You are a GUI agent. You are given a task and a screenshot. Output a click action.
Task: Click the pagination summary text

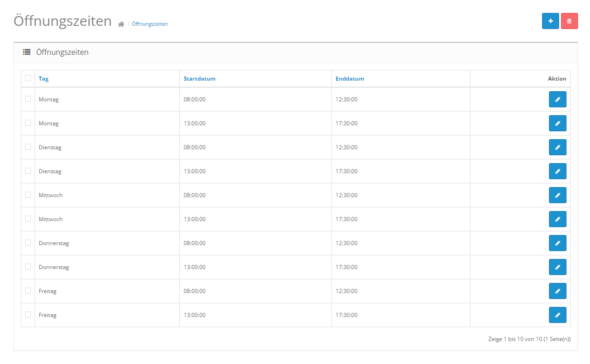[529, 339]
